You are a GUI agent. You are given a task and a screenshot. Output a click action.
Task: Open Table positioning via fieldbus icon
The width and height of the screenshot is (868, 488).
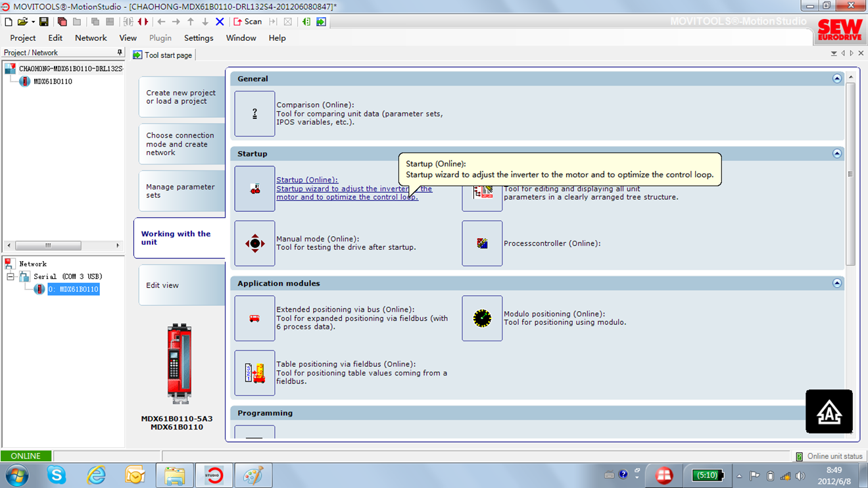click(254, 373)
